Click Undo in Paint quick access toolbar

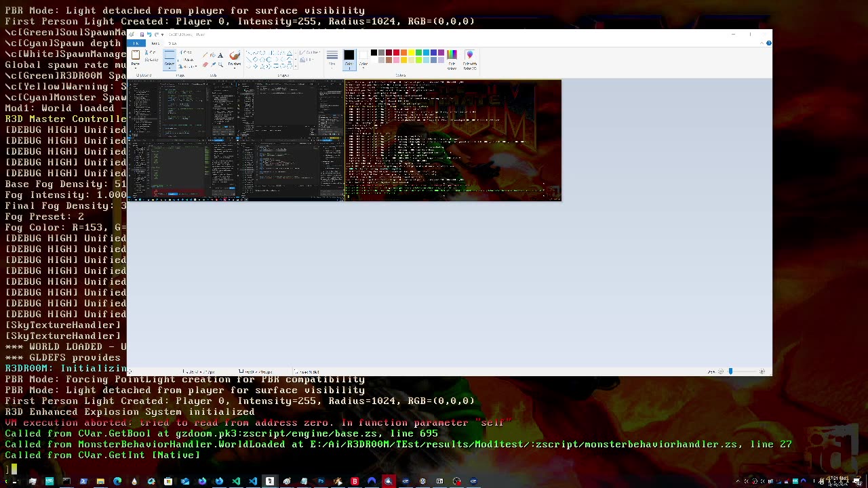(149, 35)
